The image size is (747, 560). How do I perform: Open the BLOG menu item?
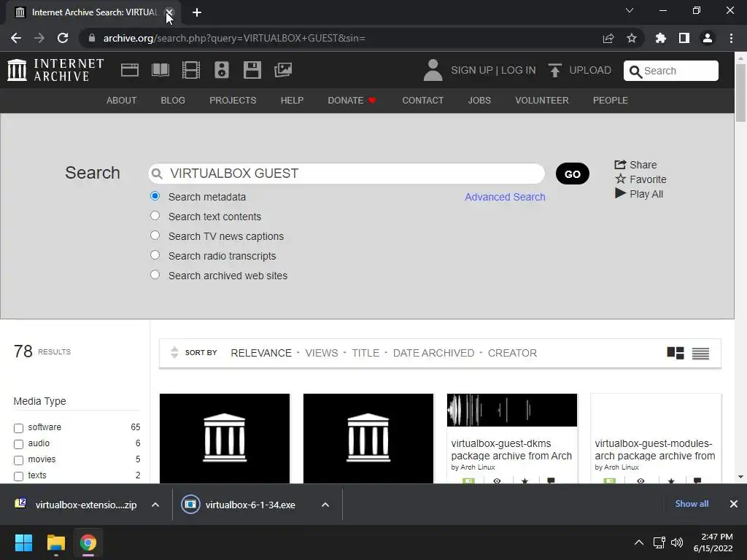(173, 101)
